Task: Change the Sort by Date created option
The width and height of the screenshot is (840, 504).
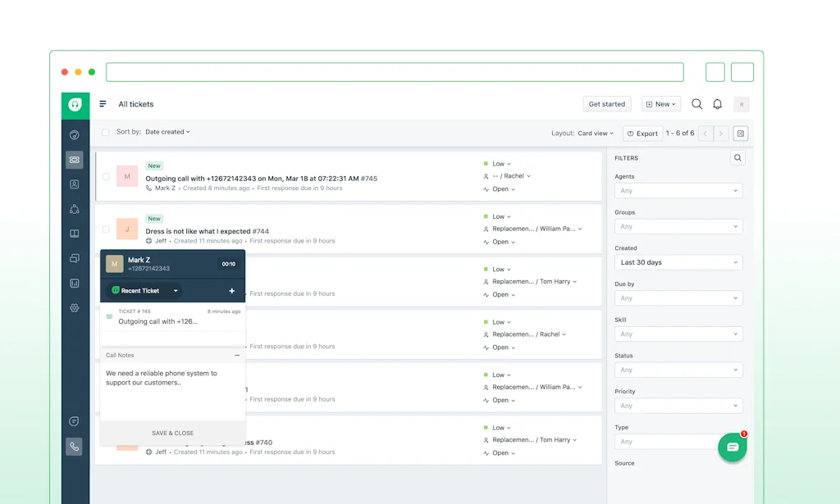Action: tap(168, 132)
